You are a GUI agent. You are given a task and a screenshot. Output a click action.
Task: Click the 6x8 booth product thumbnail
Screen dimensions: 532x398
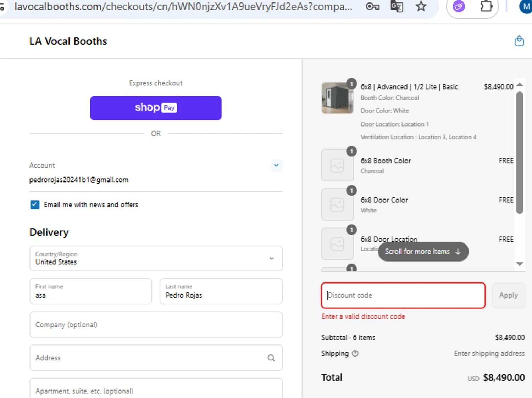pyautogui.click(x=337, y=98)
